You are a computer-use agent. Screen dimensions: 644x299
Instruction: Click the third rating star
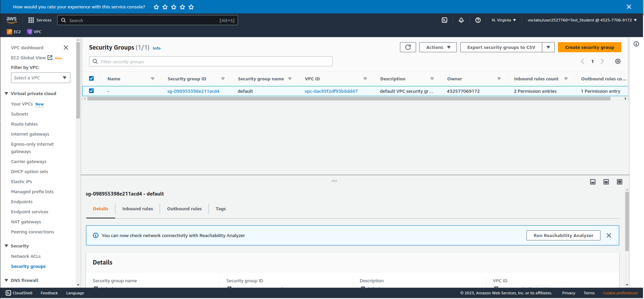pyautogui.click(x=174, y=7)
